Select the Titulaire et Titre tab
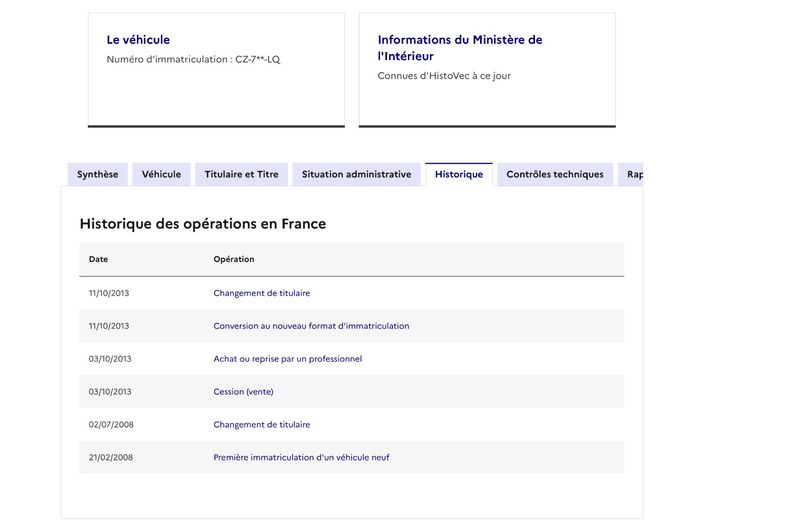Viewport: 800px width, 524px height. (x=241, y=174)
